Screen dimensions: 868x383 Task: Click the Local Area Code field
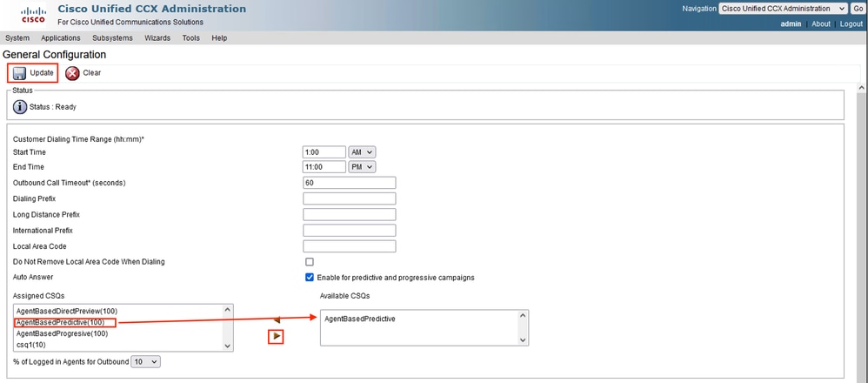[x=350, y=246]
